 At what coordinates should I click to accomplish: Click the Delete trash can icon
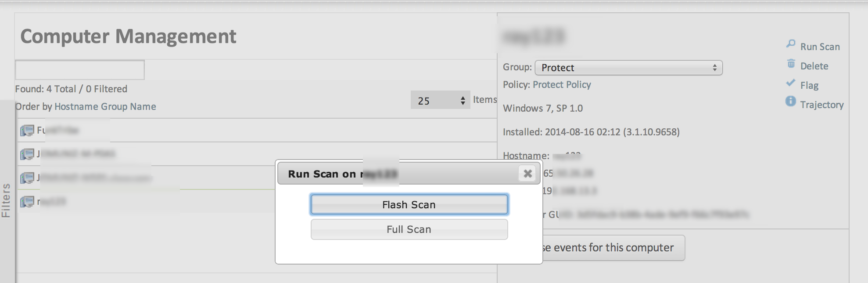click(x=791, y=64)
